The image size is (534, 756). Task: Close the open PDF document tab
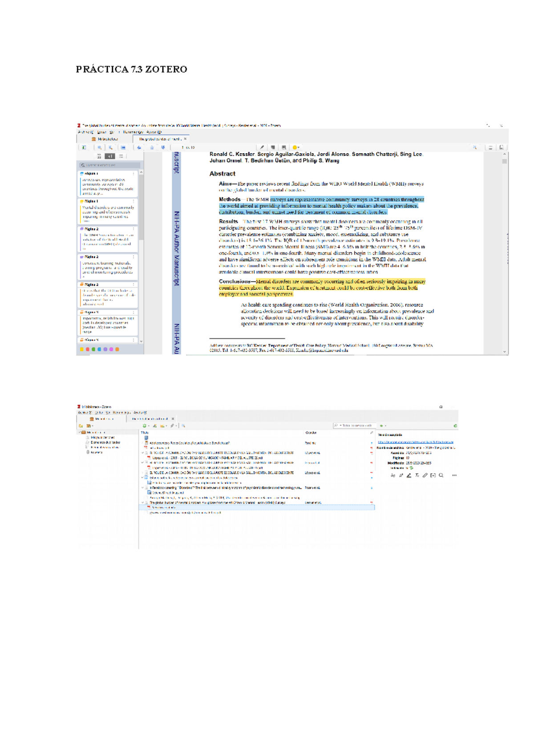pos(185,139)
